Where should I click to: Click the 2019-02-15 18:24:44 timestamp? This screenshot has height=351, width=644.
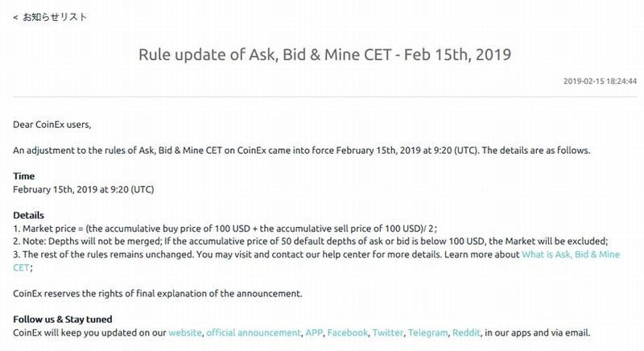600,81
